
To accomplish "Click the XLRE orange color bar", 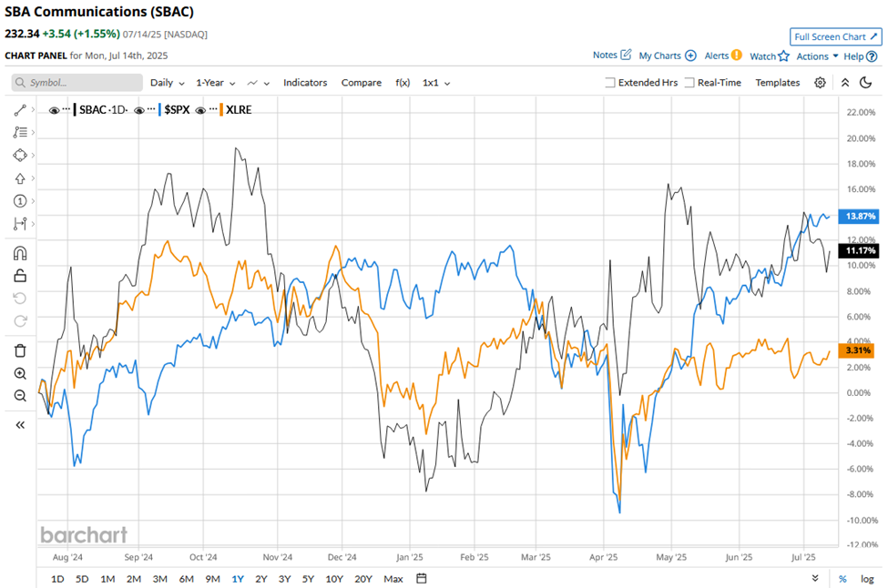I will (x=221, y=110).
